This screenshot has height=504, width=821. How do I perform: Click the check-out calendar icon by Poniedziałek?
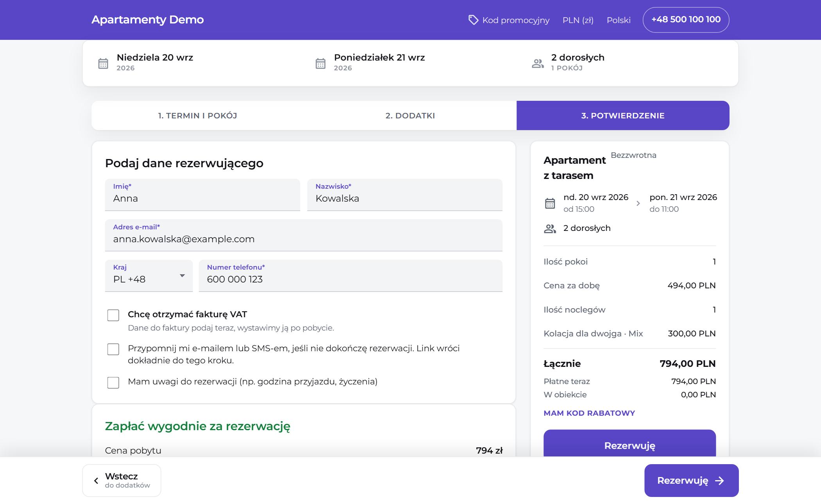(x=321, y=63)
